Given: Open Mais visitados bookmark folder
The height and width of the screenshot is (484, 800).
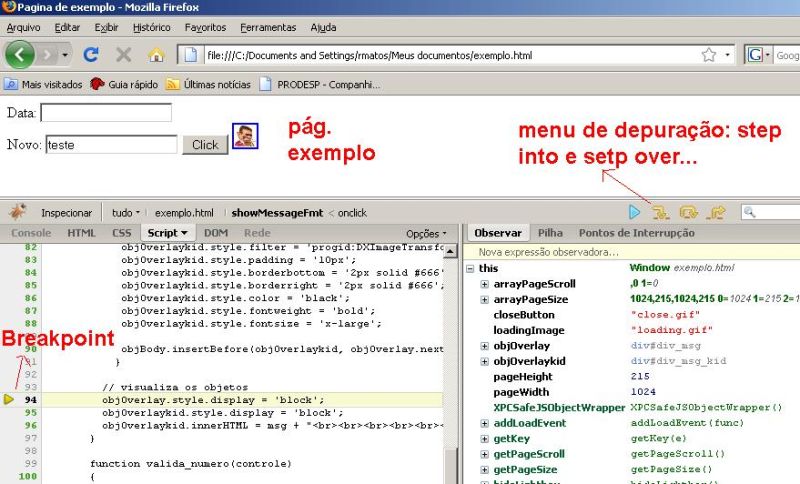Looking at the screenshot, I should [43, 84].
